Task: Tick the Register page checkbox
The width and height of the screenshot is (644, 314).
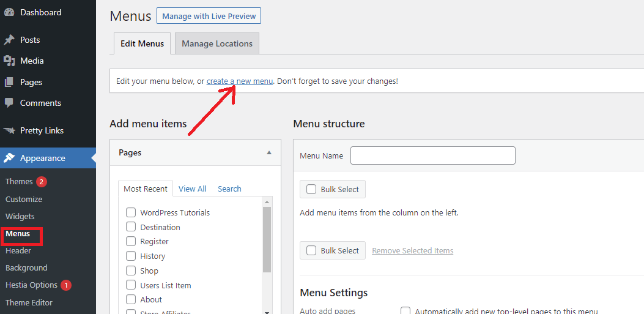Action: pos(131,241)
